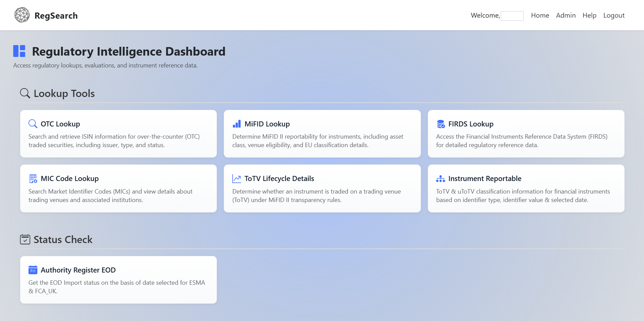This screenshot has height=321, width=644.
Task: Click the ToTV & uToTV classification description
Action: (x=523, y=196)
